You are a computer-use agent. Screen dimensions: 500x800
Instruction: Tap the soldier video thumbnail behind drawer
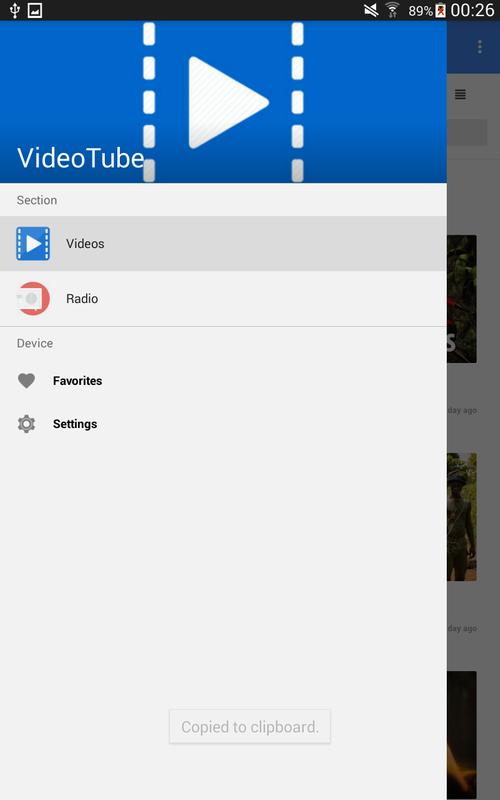click(x=462, y=517)
